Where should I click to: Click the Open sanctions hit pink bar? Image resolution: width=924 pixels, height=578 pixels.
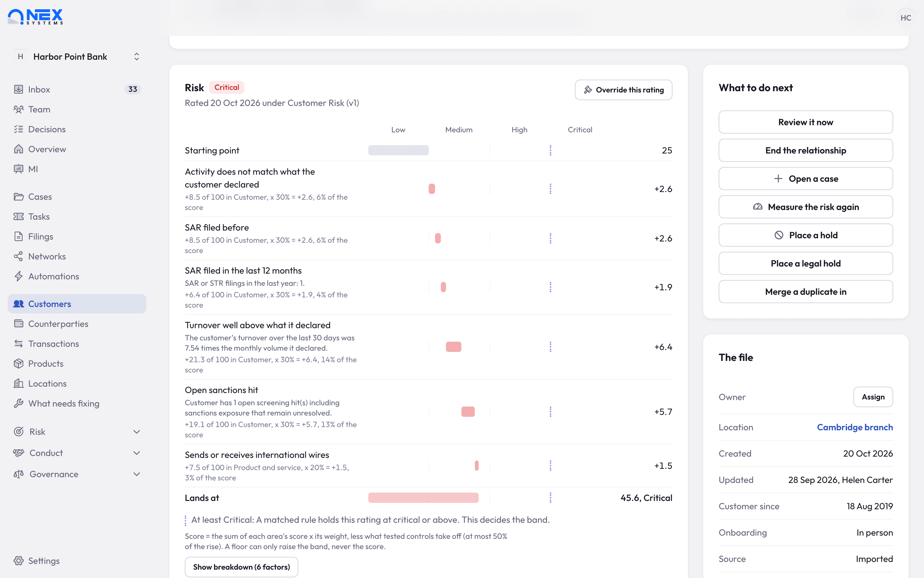click(468, 412)
